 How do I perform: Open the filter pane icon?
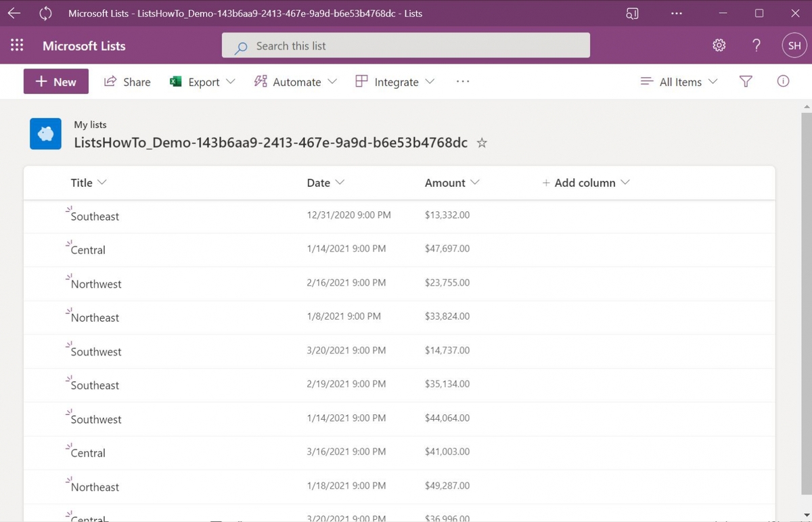(x=746, y=81)
